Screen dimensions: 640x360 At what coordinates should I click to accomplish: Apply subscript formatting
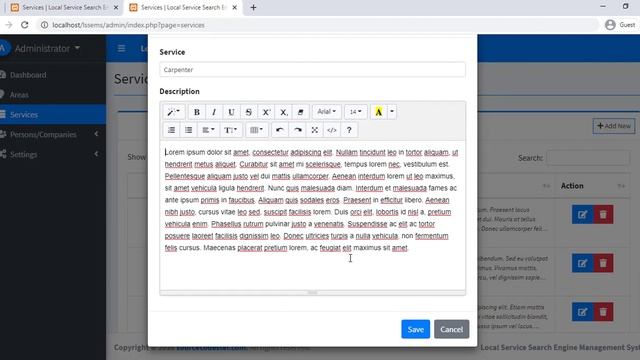click(x=283, y=112)
